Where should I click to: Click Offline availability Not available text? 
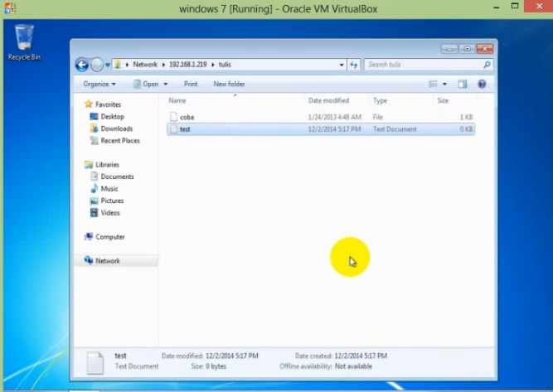coord(353,366)
